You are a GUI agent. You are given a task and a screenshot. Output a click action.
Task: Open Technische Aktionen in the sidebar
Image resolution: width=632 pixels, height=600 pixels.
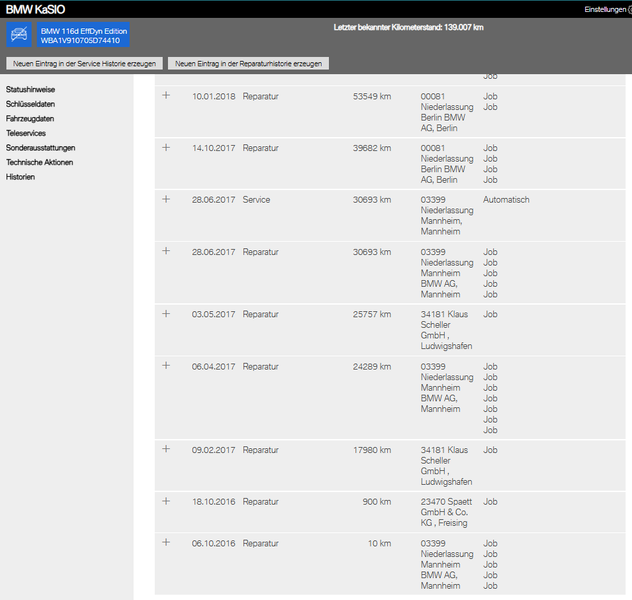coord(40,162)
